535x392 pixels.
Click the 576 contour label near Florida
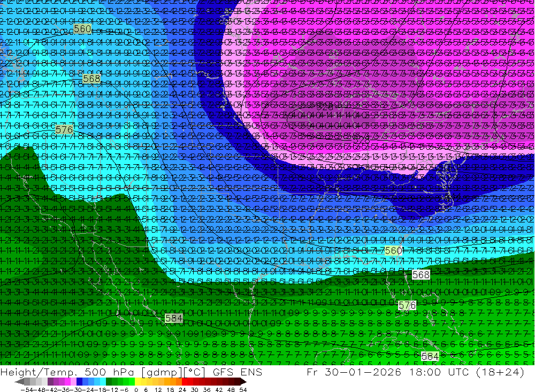point(407,305)
